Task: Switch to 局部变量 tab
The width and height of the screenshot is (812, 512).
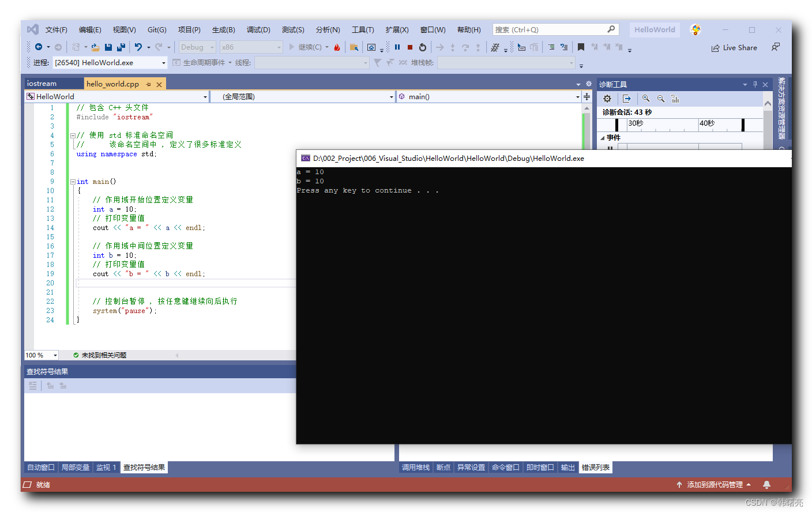Action: 76,468
